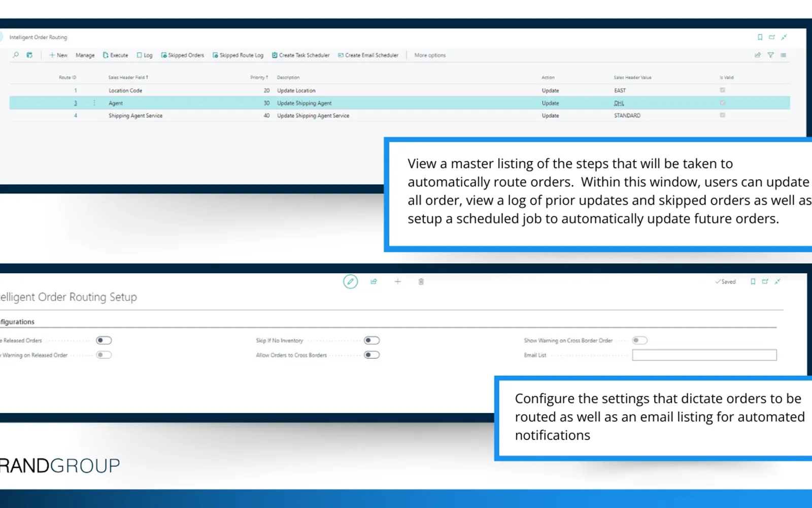Expand More options in the toolbar
The width and height of the screenshot is (812, 508).
pyautogui.click(x=430, y=55)
